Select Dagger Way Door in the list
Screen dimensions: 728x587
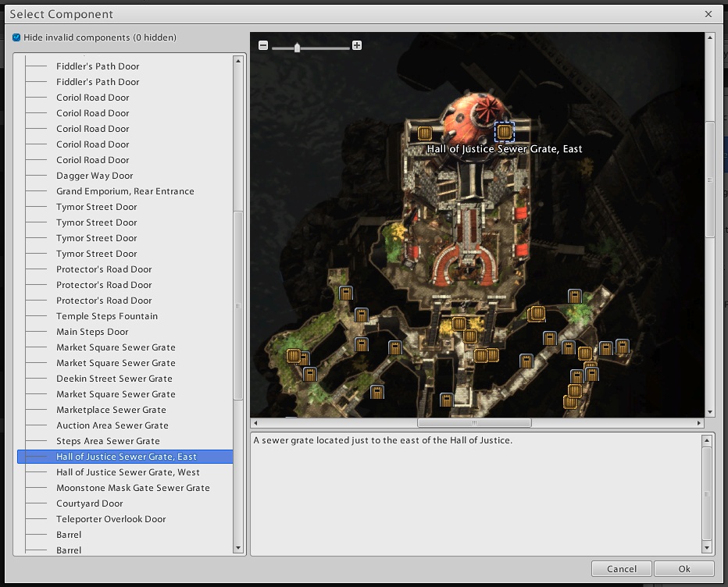point(95,176)
